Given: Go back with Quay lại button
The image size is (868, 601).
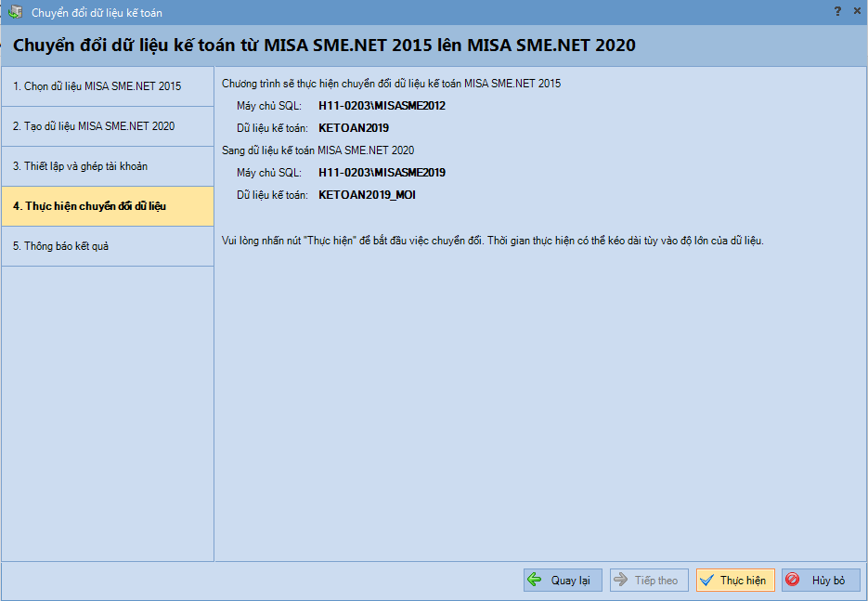Looking at the screenshot, I should [x=563, y=580].
